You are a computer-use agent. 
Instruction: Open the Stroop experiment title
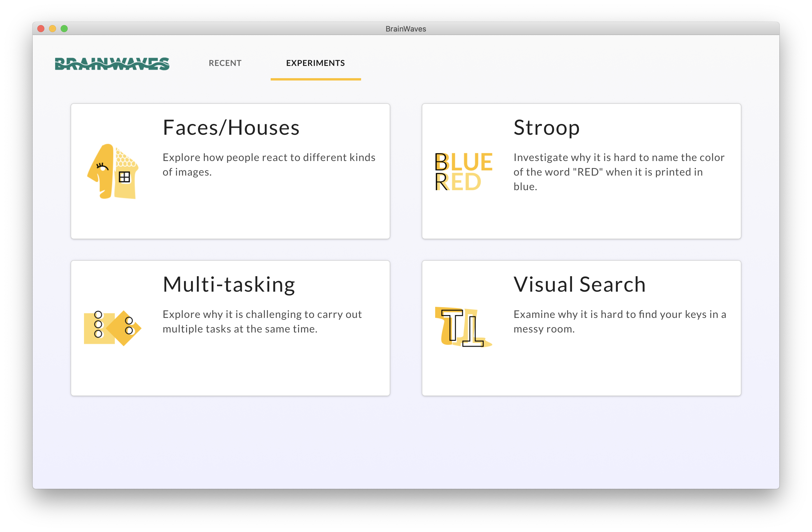pos(546,128)
